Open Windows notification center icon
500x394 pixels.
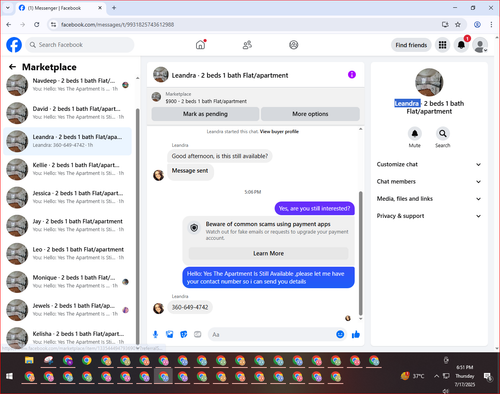[x=488, y=376]
